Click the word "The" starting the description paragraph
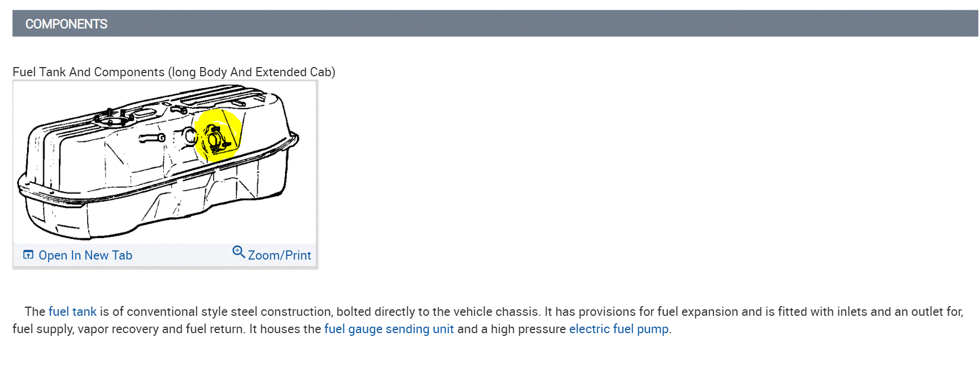This screenshot has height=371, width=980. click(35, 312)
